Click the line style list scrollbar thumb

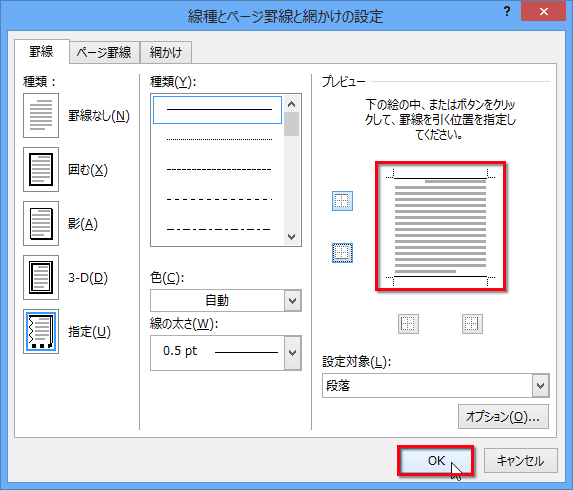[291, 124]
